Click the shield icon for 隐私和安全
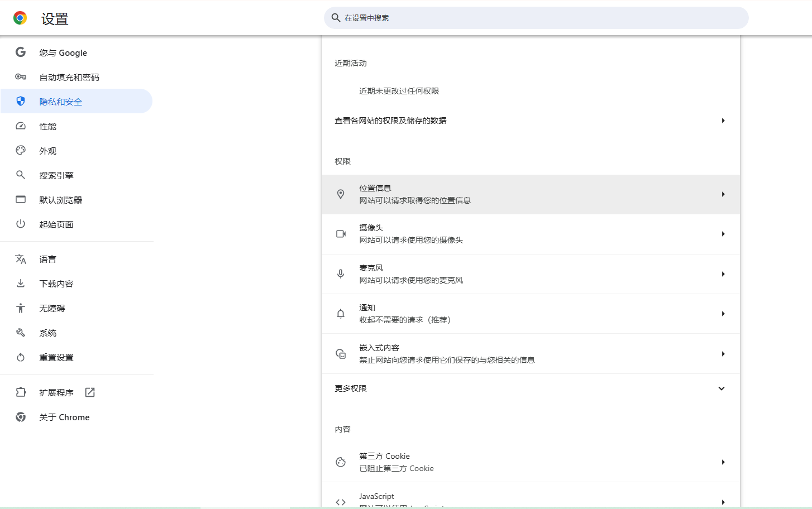 (21, 101)
